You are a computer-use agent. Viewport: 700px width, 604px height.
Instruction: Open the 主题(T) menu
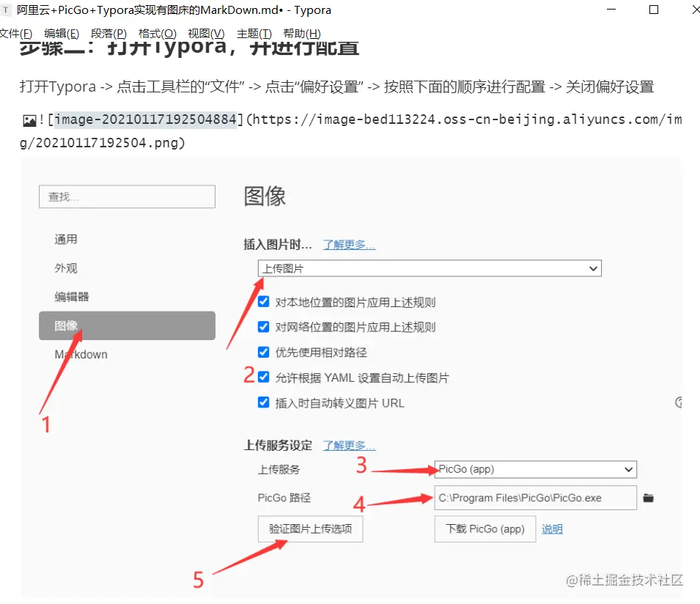pyautogui.click(x=254, y=34)
